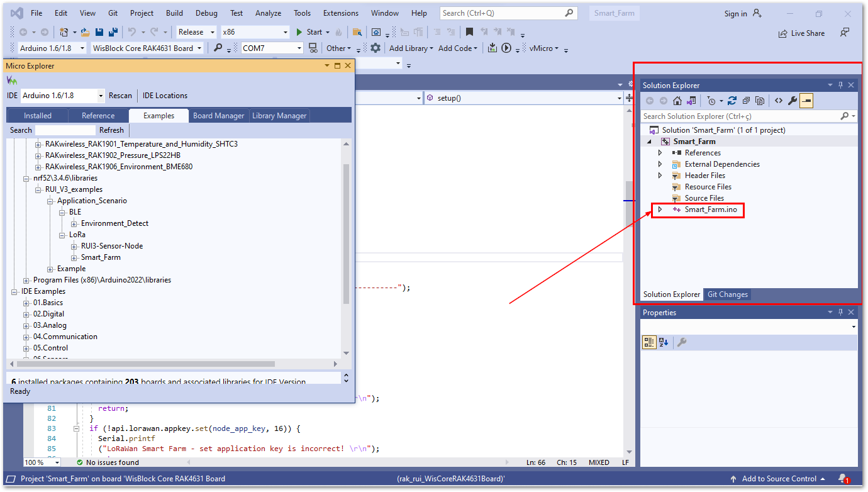Collapse the Smart_Farm project node
Viewport: 868px width, 492px height.
pyautogui.click(x=649, y=142)
